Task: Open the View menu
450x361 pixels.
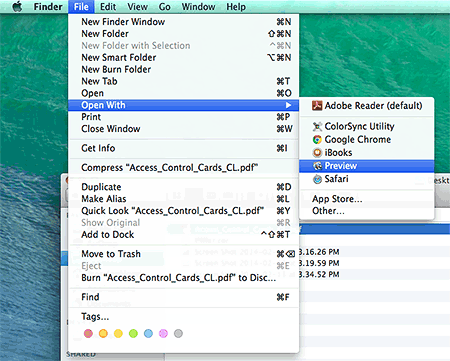Action: pyautogui.click(x=137, y=7)
